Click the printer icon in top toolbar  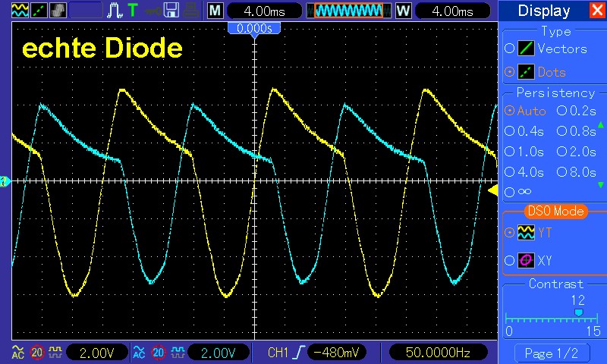(x=190, y=11)
